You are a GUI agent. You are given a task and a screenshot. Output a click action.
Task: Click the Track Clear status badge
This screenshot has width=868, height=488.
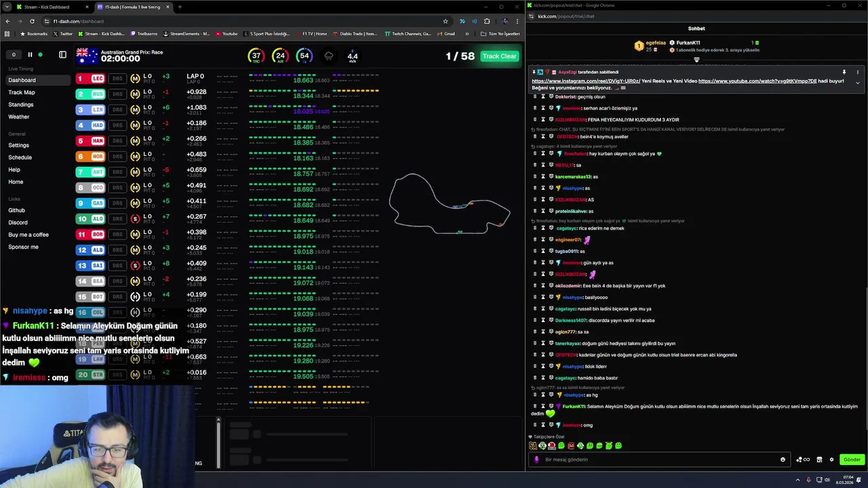coord(499,56)
